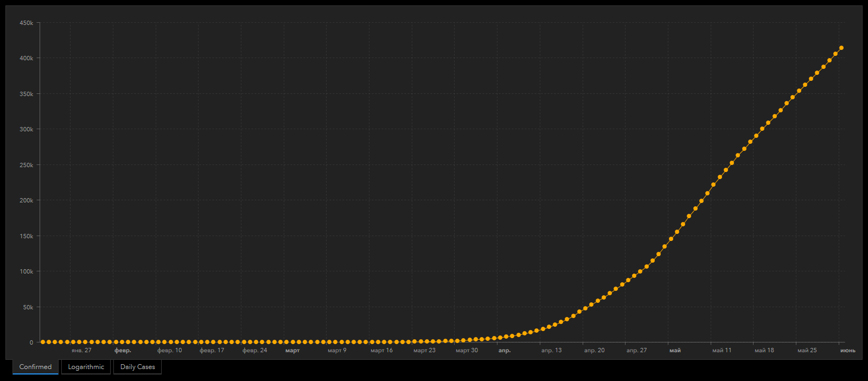
Task: Click the февр. month label
Action: pyautogui.click(x=123, y=351)
